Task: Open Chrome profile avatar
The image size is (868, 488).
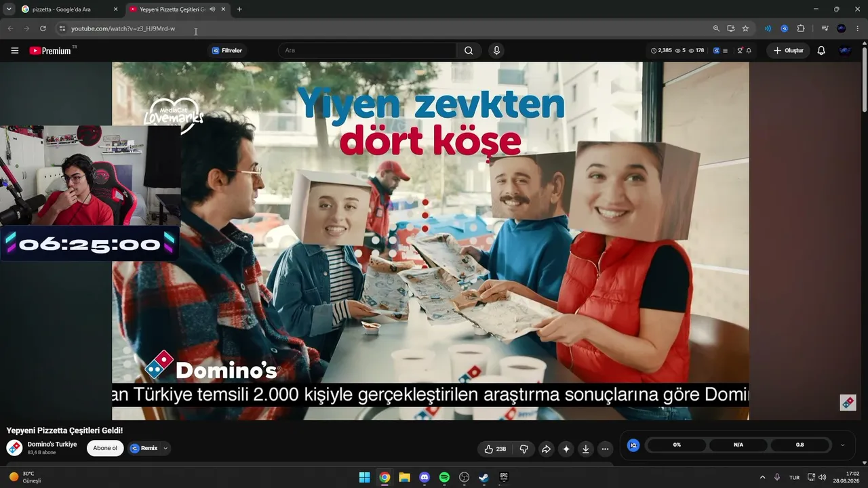Action: (x=842, y=28)
